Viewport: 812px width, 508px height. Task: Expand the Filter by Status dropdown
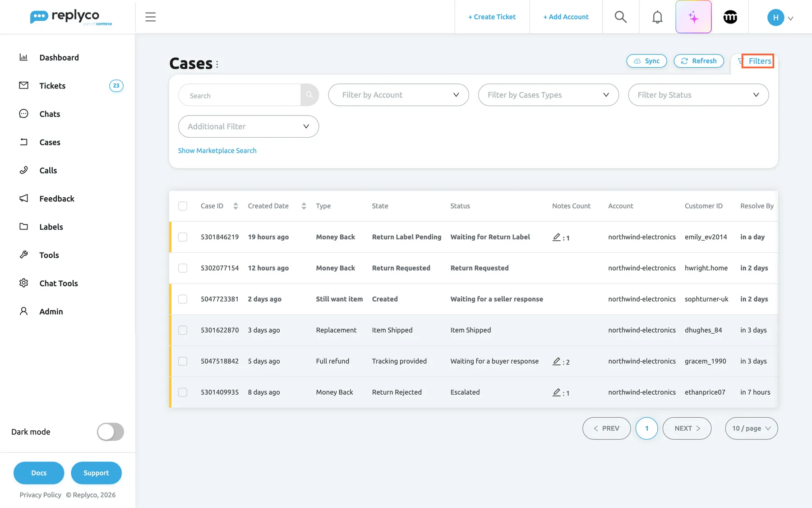click(698, 95)
